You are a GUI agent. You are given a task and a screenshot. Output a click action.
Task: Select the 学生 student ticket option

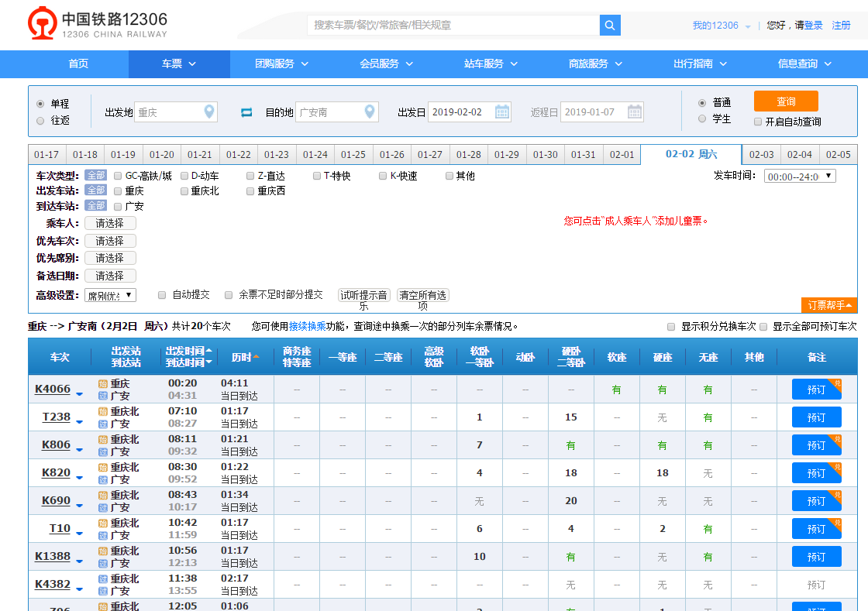pos(702,119)
